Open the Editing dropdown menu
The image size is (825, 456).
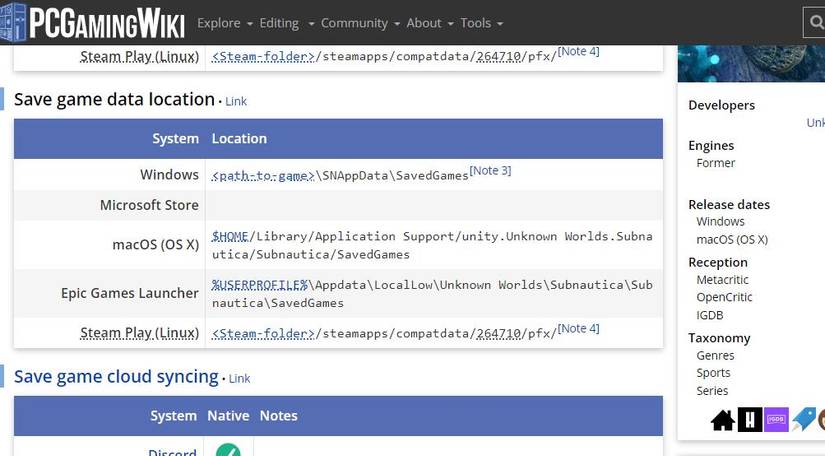[x=284, y=23]
